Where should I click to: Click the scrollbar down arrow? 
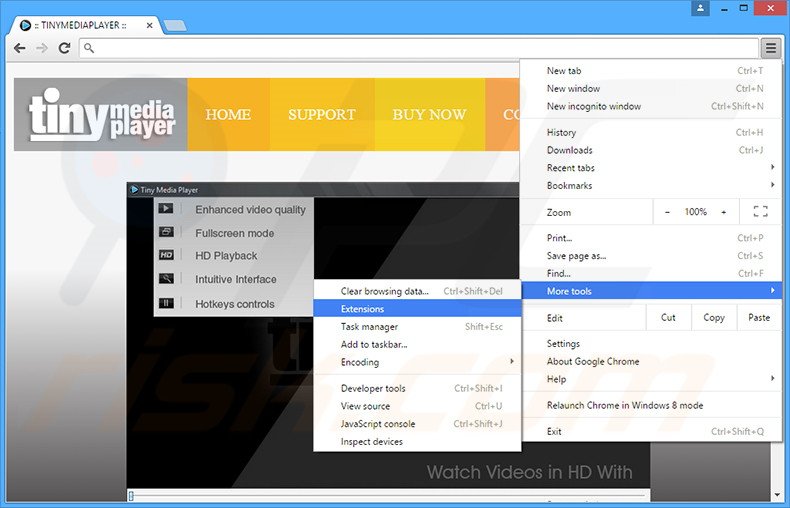pyautogui.click(x=778, y=495)
